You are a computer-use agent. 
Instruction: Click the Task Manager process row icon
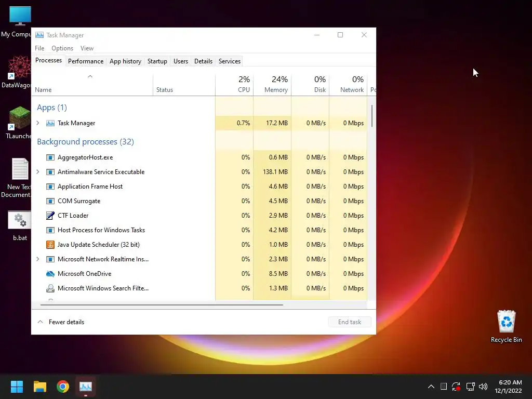click(x=50, y=123)
